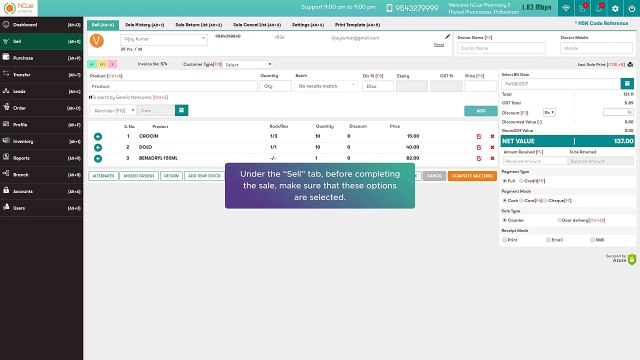Click the pink X schedule swatch
The height and width of the screenshot is (360, 640).
113,64
